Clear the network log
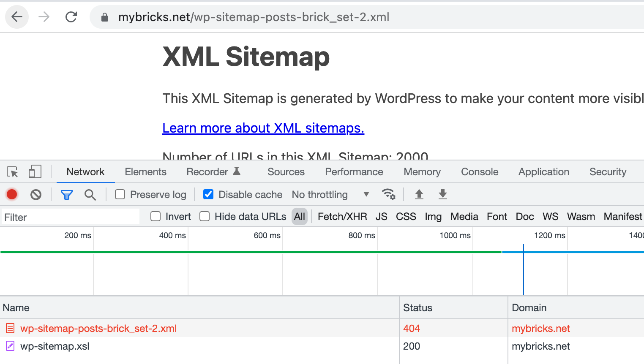This screenshot has width=644, height=364. pos(35,194)
